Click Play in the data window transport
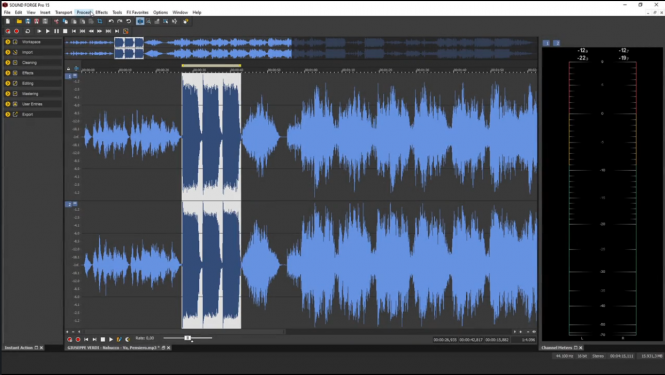665x375 pixels. coord(111,339)
